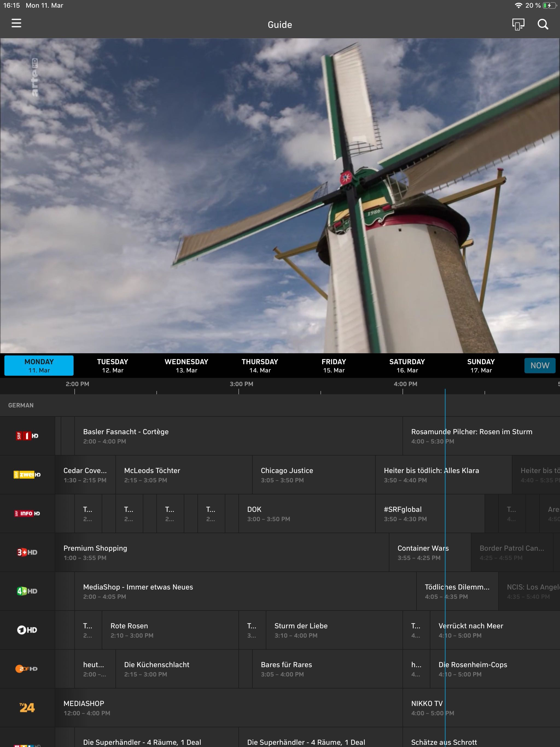
Task: Select the Das Erste HD channel logo
Action: 27,630
